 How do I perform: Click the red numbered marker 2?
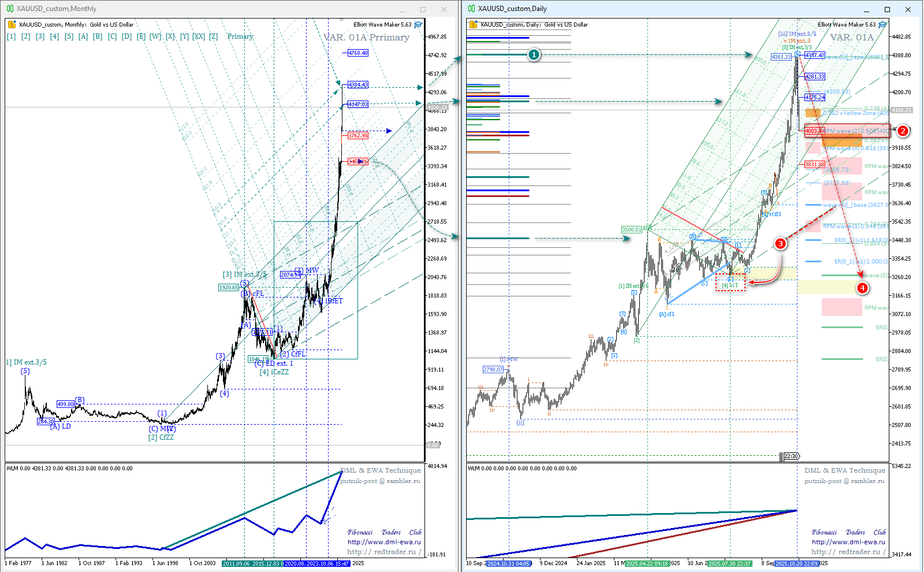pyautogui.click(x=903, y=131)
